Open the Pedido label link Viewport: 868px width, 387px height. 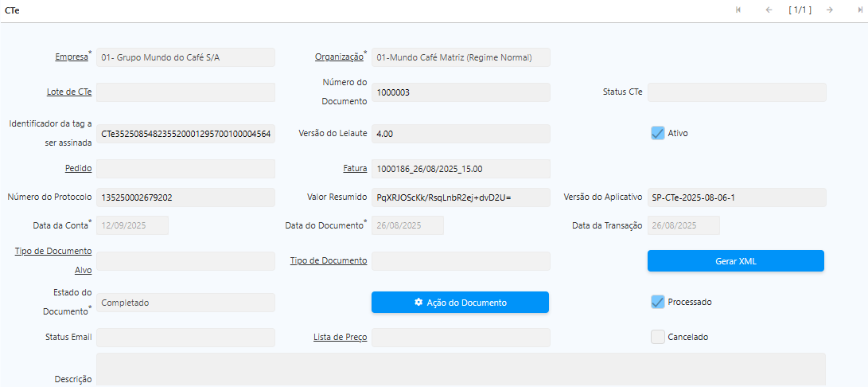pyautogui.click(x=78, y=169)
